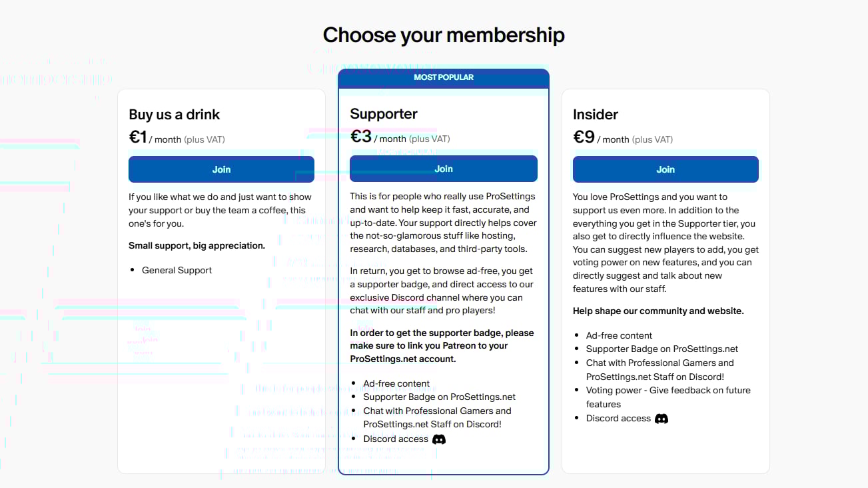Click the Discord icon in the Supporter card
The image size is (868, 488).
click(439, 439)
